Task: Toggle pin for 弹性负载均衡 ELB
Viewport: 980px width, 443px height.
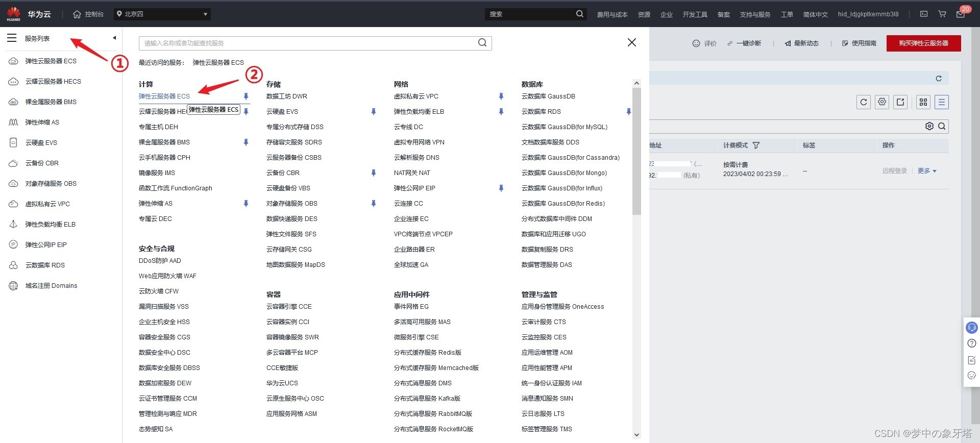Action: click(x=501, y=112)
